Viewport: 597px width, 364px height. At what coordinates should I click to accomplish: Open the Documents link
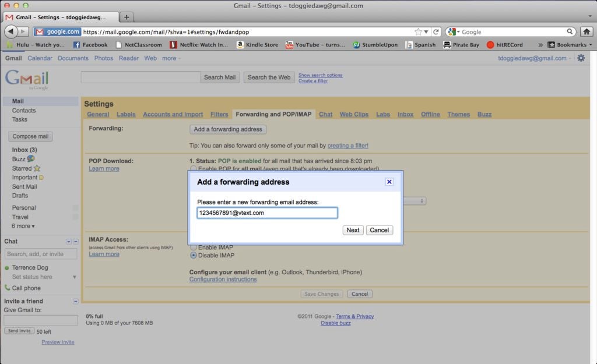(73, 58)
